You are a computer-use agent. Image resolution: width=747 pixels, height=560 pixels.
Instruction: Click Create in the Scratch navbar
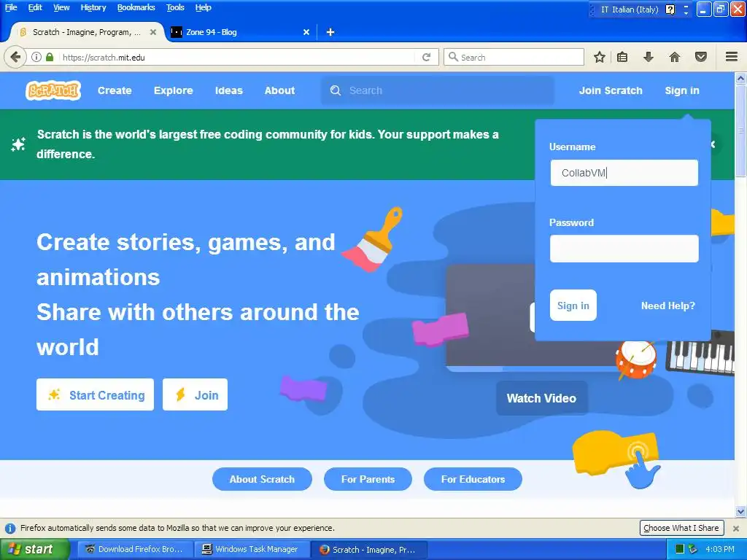[115, 90]
